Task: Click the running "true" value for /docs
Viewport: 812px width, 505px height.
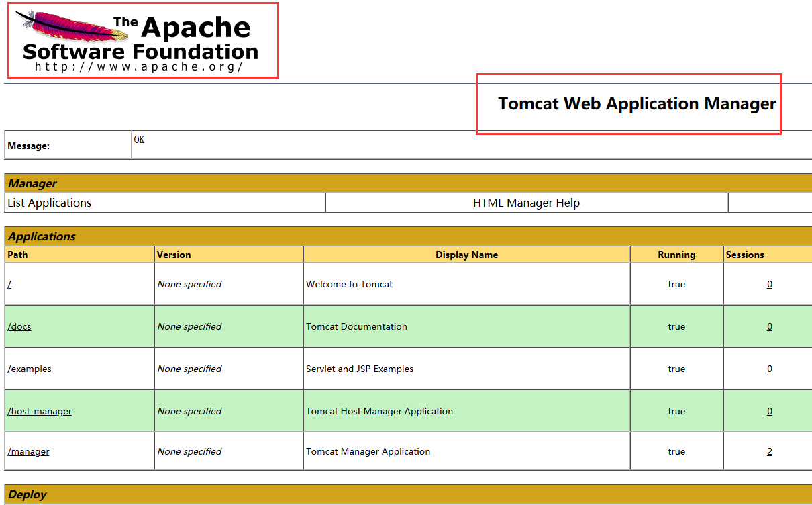Action: coord(676,326)
